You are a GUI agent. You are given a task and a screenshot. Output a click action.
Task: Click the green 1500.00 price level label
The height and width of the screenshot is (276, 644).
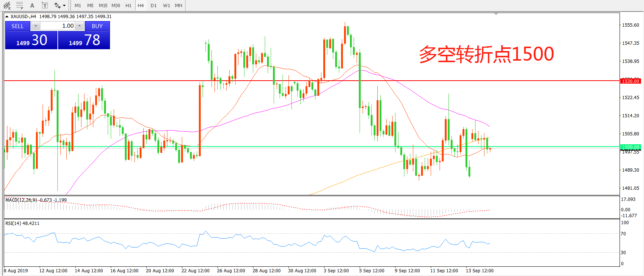[x=630, y=147]
